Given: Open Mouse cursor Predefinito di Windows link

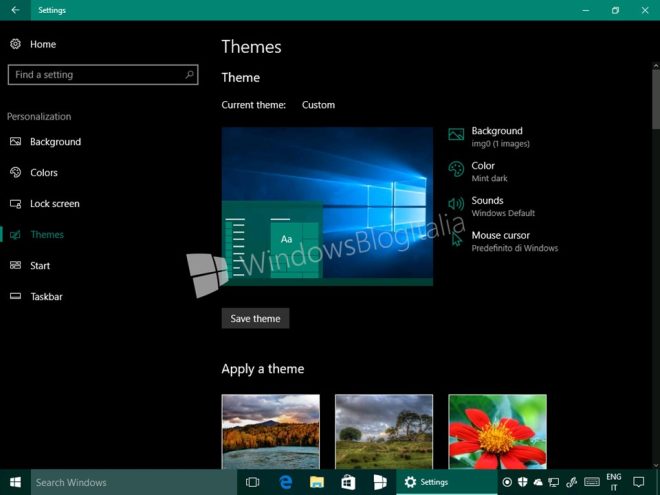Looking at the screenshot, I should [514, 241].
